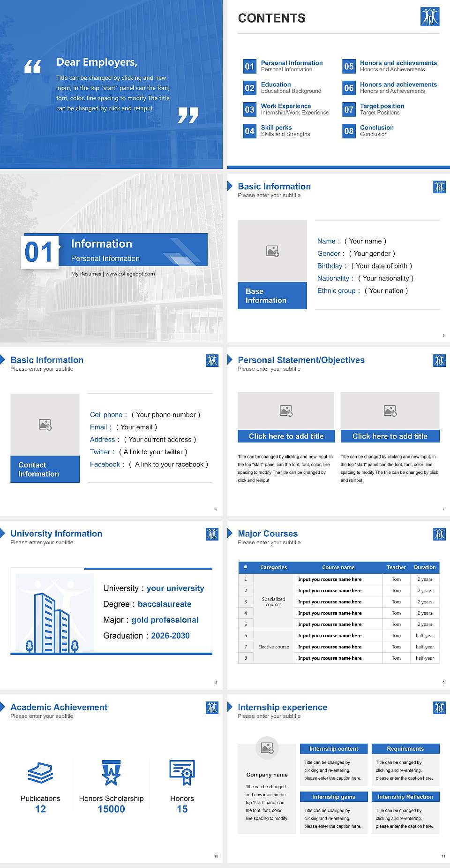Click the blue arrow marker beside Major Courses

(x=230, y=533)
